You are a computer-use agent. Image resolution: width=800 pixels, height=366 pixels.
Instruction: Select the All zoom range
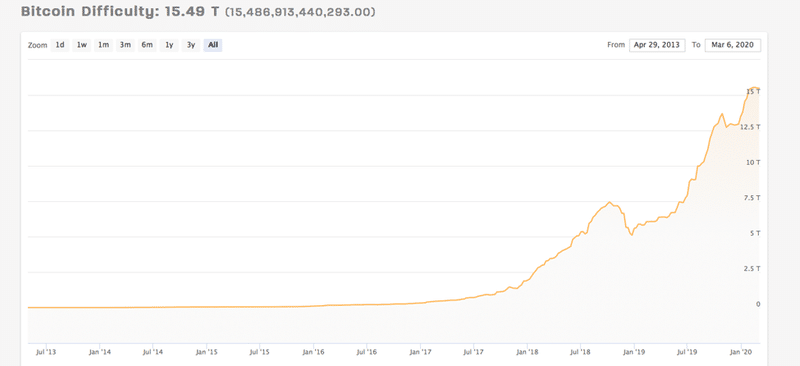click(213, 45)
